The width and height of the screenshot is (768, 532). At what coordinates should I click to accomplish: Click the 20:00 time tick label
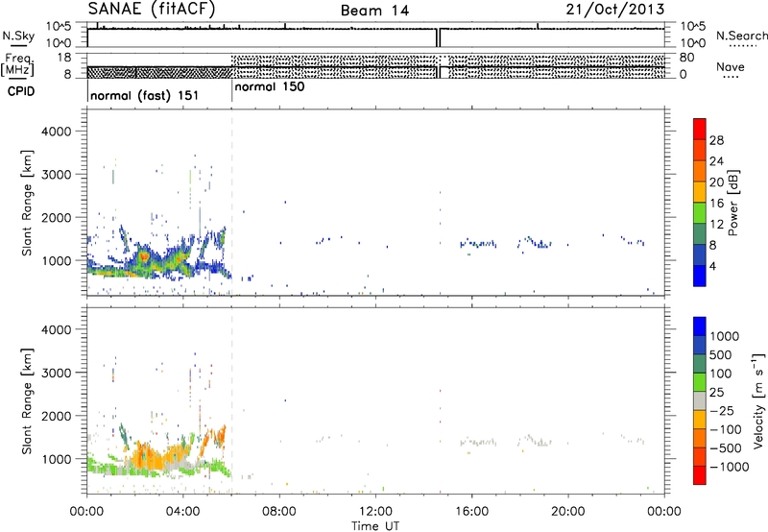point(568,512)
